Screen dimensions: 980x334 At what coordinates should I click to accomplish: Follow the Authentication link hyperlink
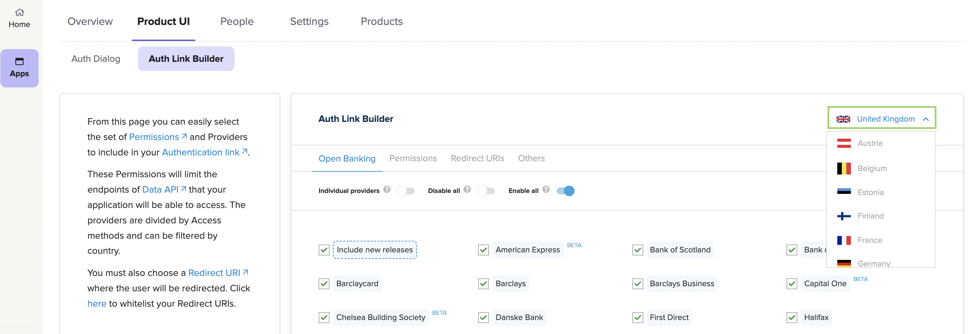tap(205, 152)
